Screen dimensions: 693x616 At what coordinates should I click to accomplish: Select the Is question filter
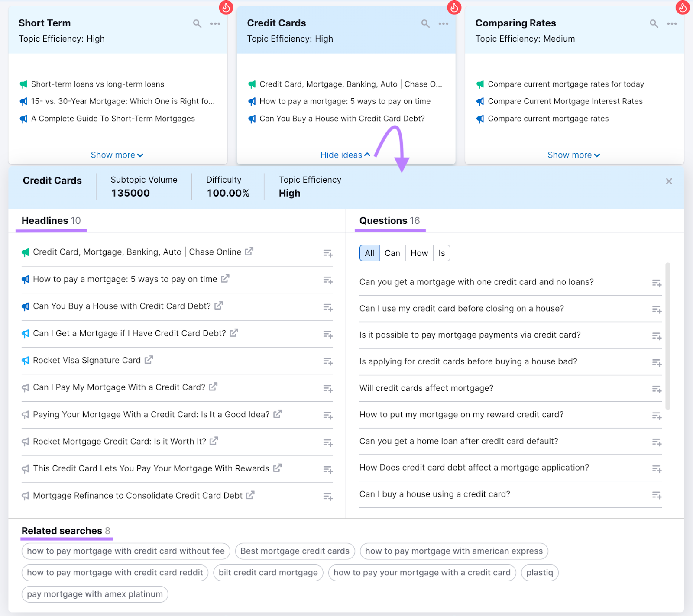(441, 253)
